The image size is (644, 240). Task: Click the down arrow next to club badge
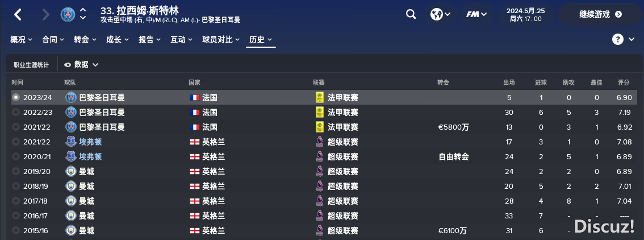[x=83, y=18]
